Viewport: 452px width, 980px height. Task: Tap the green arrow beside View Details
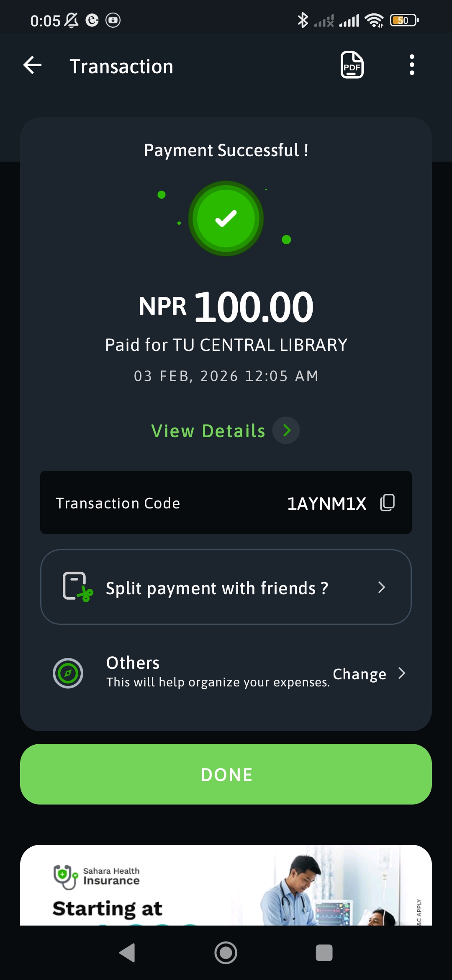(286, 431)
